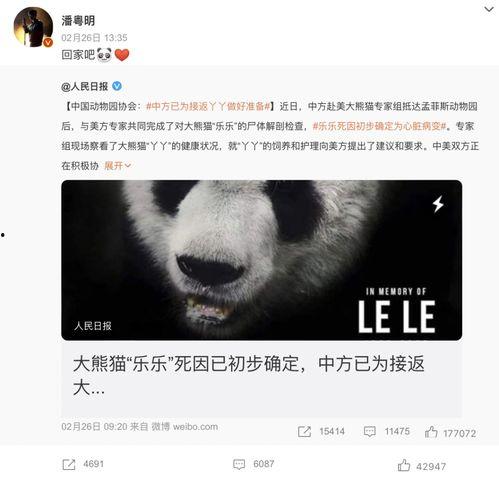Like 潘粤明's post with 42947 likes

coord(422,466)
